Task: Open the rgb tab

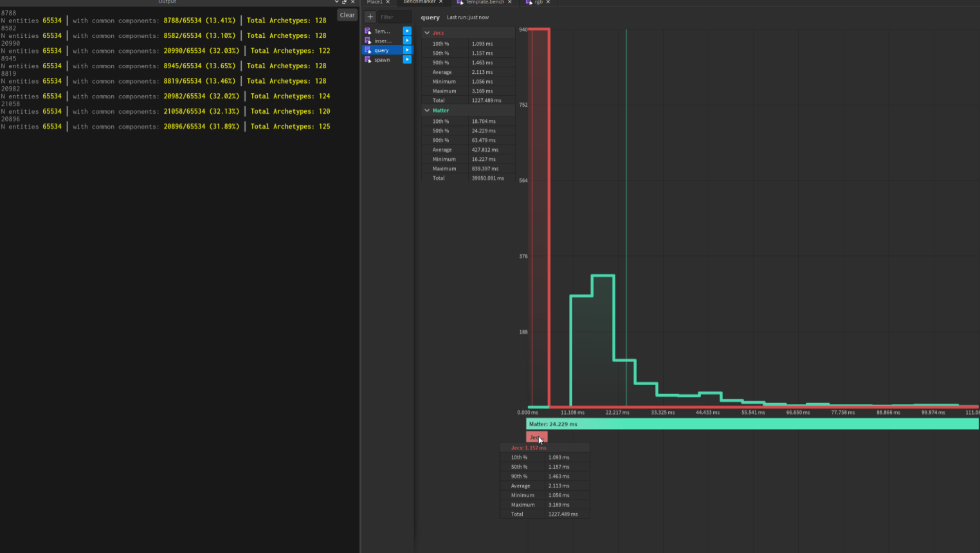Action: [x=538, y=3]
